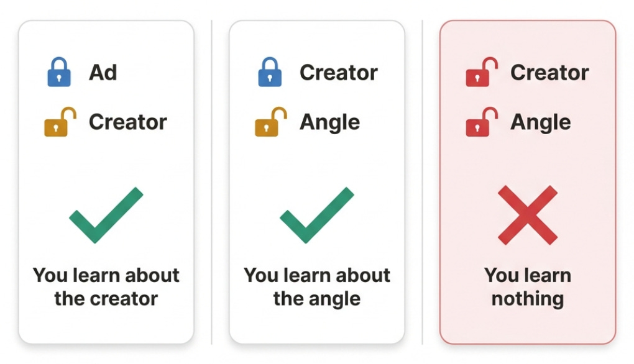Viewport: 634px width, 364px height.
Task: Select the 'Creator' label in middle card
Action: [338, 73]
